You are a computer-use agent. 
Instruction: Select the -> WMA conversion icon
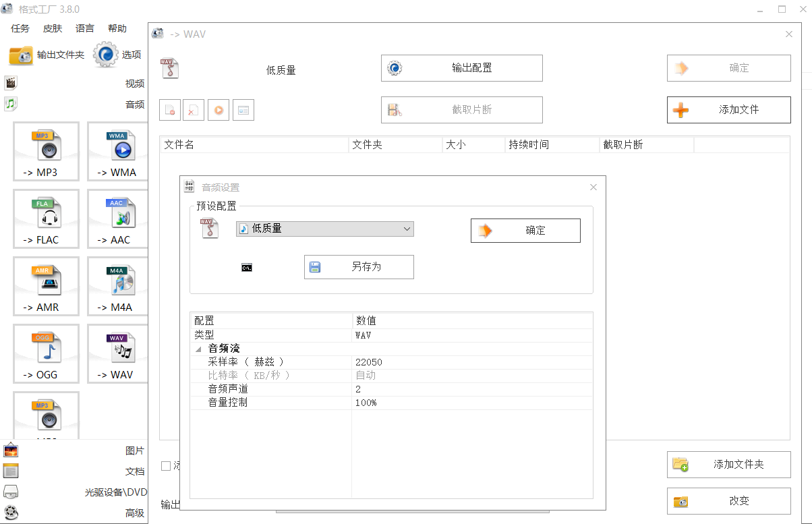click(117, 151)
